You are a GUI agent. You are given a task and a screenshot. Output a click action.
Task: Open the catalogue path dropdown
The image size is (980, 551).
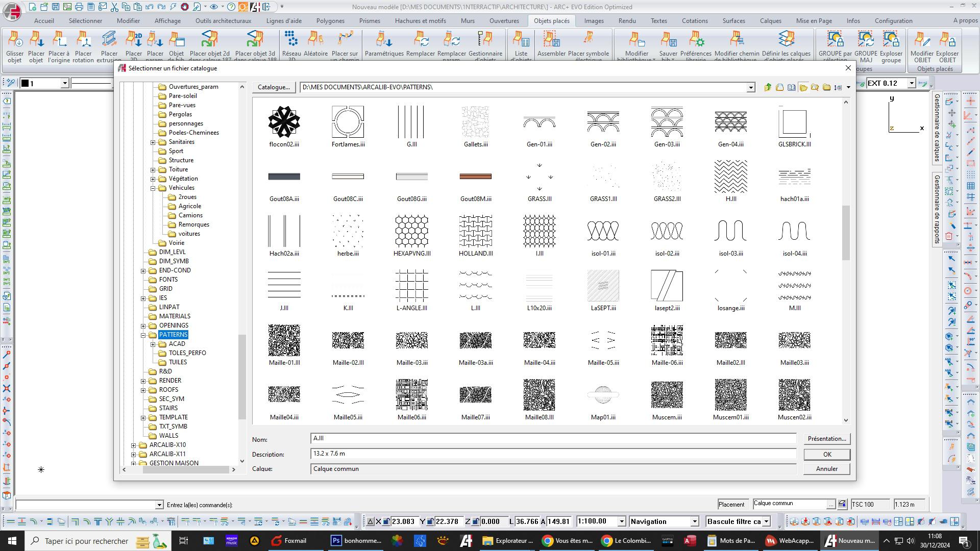pyautogui.click(x=750, y=88)
